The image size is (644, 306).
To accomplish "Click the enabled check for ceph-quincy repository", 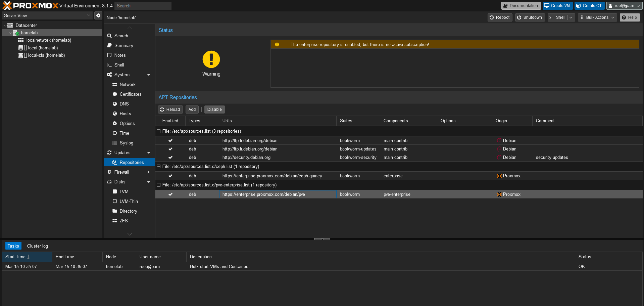I will pyautogui.click(x=170, y=176).
